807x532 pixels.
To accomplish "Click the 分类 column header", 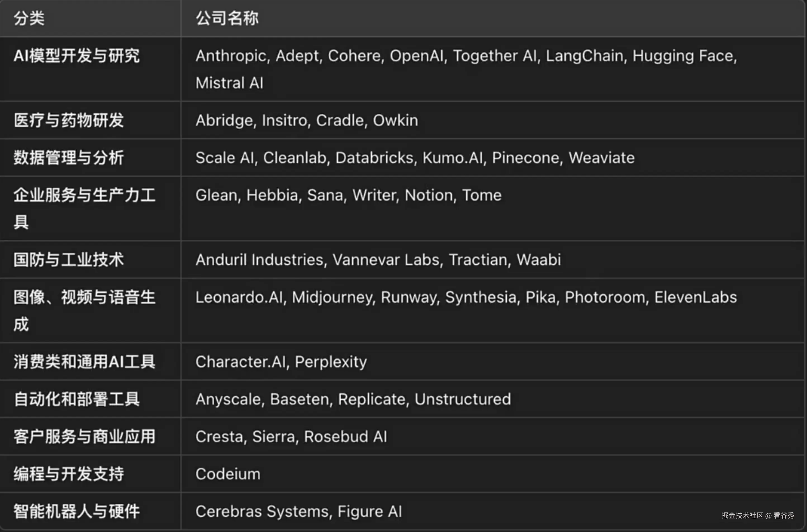I will 90,18.
